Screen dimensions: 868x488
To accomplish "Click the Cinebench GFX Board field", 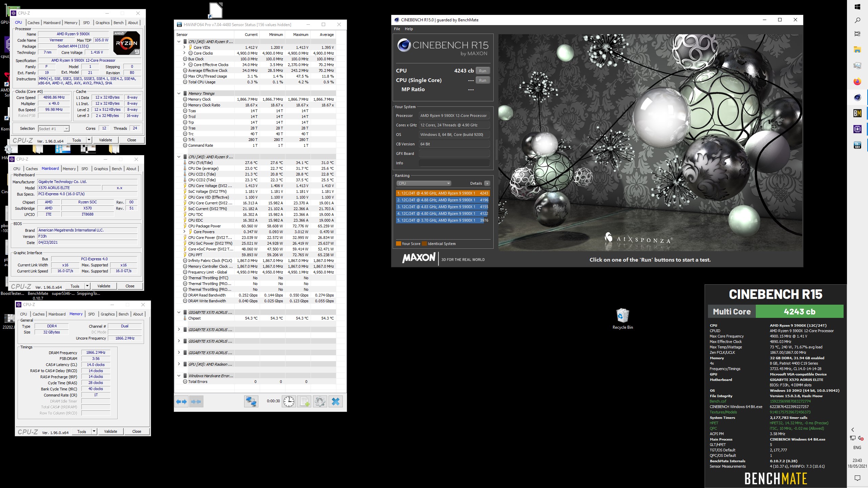I will click(454, 154).
